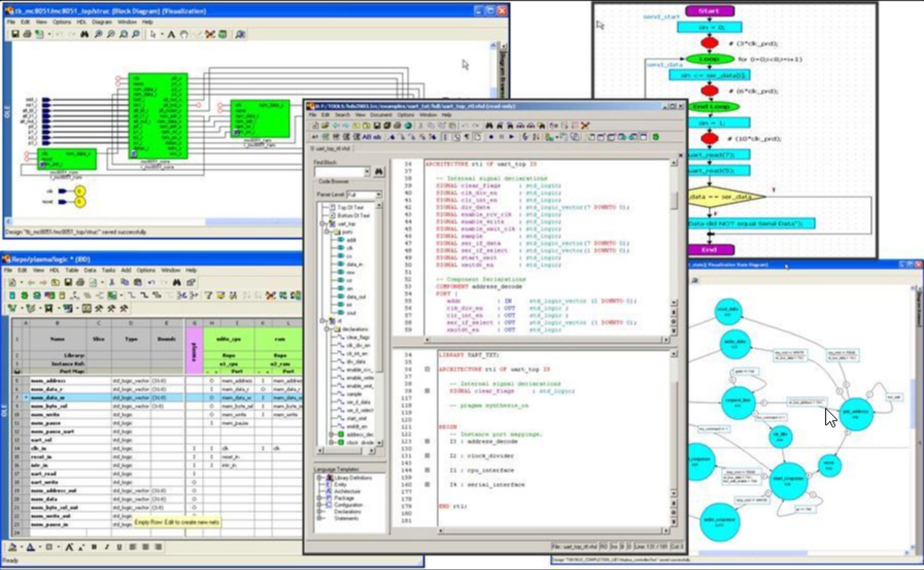Expand the I2 : clock_divider code fold

pyautogui.click(x=427, y=456)
